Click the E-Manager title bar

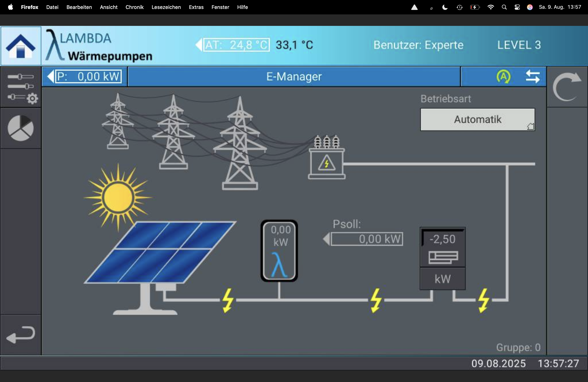click(294, 77)
